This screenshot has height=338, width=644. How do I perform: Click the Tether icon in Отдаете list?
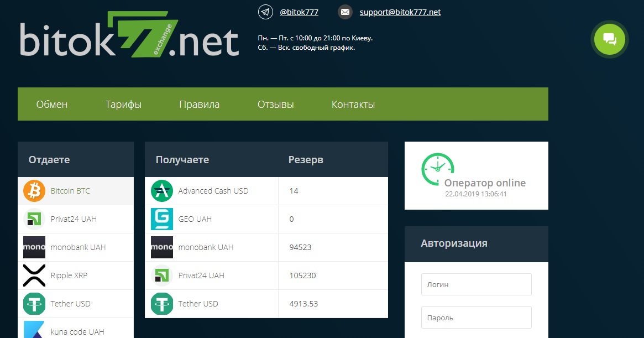tap(34, 304)
